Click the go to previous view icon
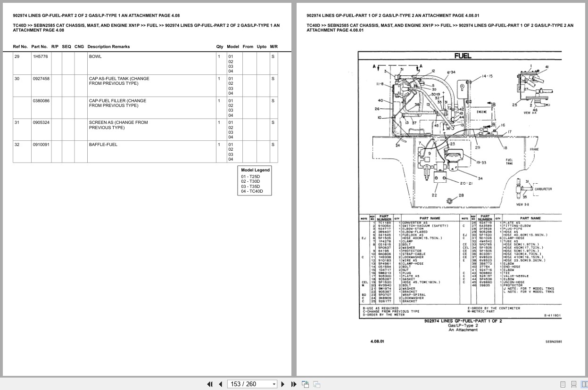The height and width of the screenshot is (390, 588). pos(306,384)
